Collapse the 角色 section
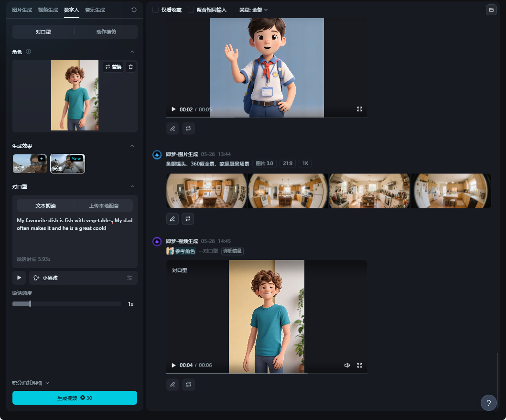The height and width of the screenshot is (420, 506). (x=132, y=52)
